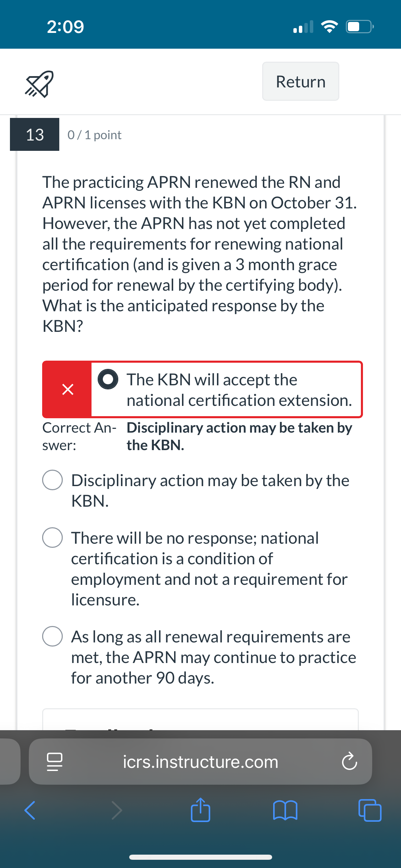Go back with Safari back arrow
Viewport: 401px width, 868px height.
coord(30,810)
